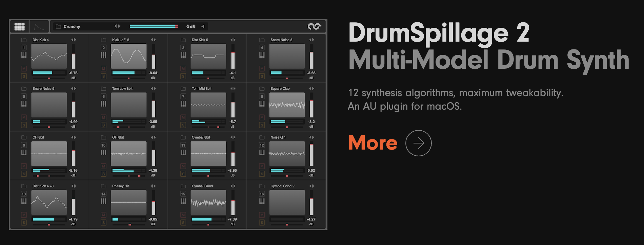Viewport: 644px width, 245px height.
Task: Click the piano keys icon on pad 8
Action: pyautogui.click(x=262, y=104)
